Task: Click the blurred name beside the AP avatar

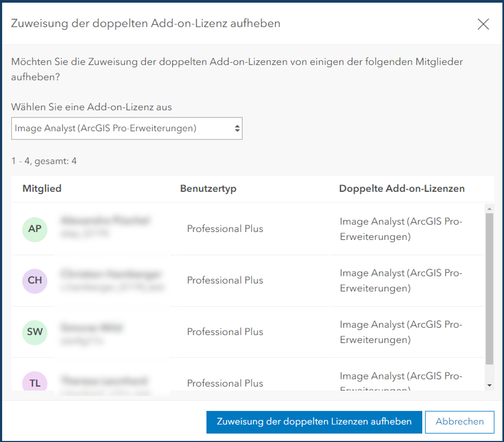Action: [x=105, y=221]
